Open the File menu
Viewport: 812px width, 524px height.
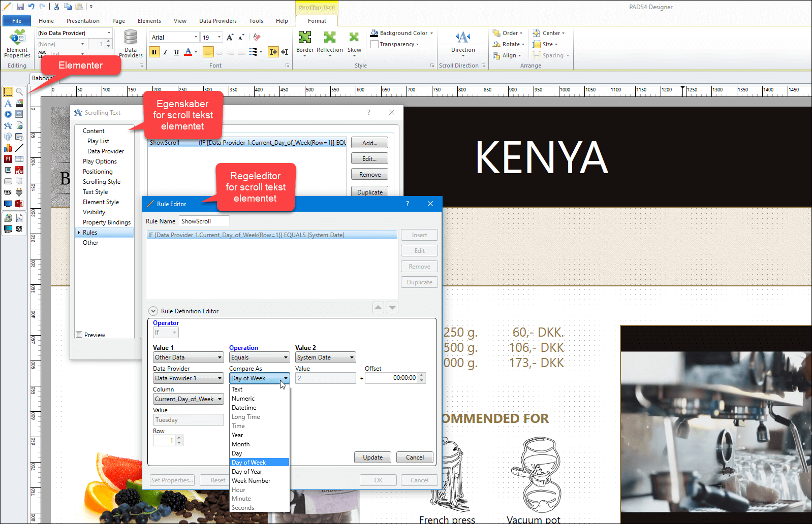tap(17, 21)
